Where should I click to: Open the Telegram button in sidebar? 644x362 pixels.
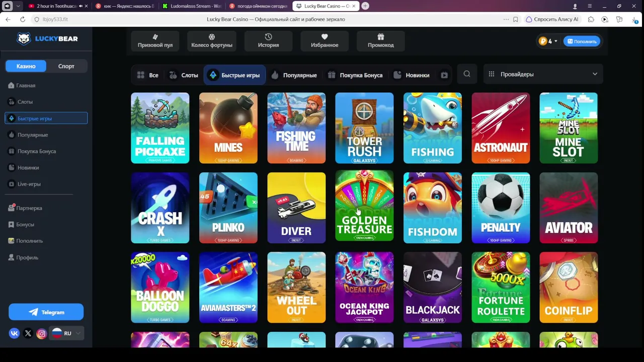point(46,312)
